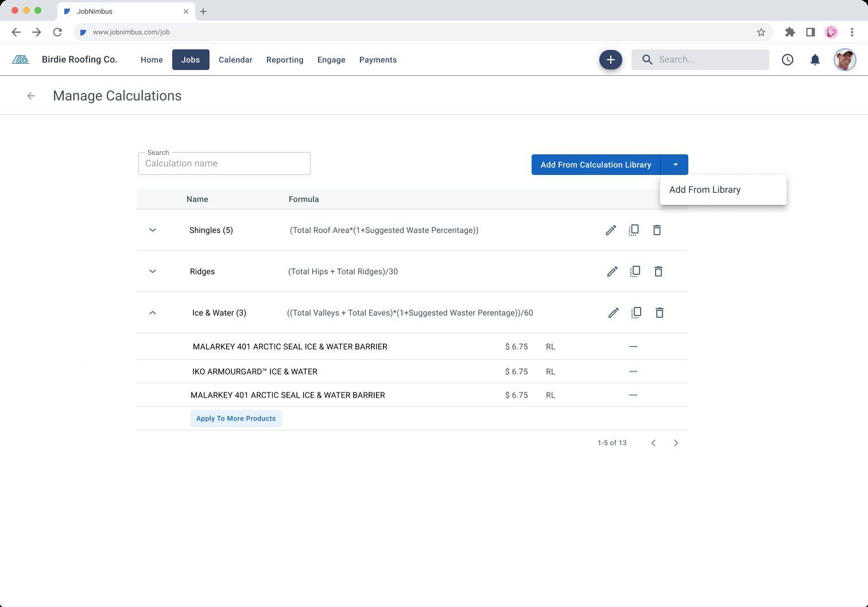This screenshot has height=607, width=868.
Task: Open the Calendar nav item
Action: (235, 60)
